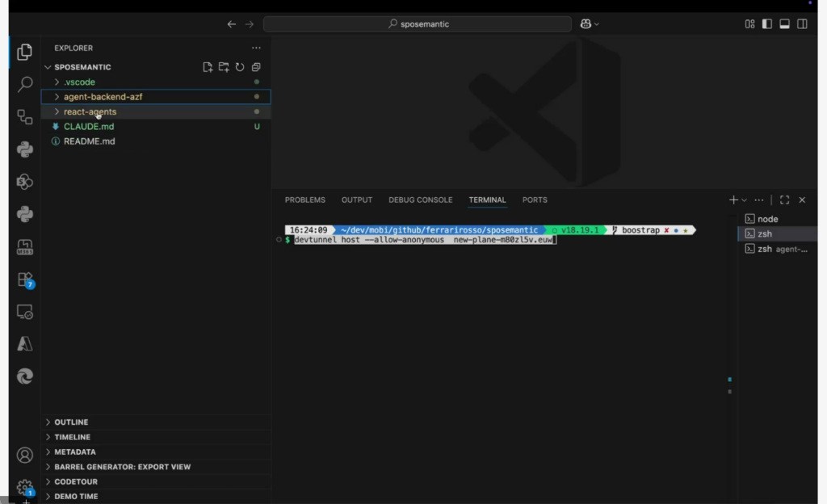Create a new terminal with plus icon
The image size is (827, 504).
tap(733, 199)
